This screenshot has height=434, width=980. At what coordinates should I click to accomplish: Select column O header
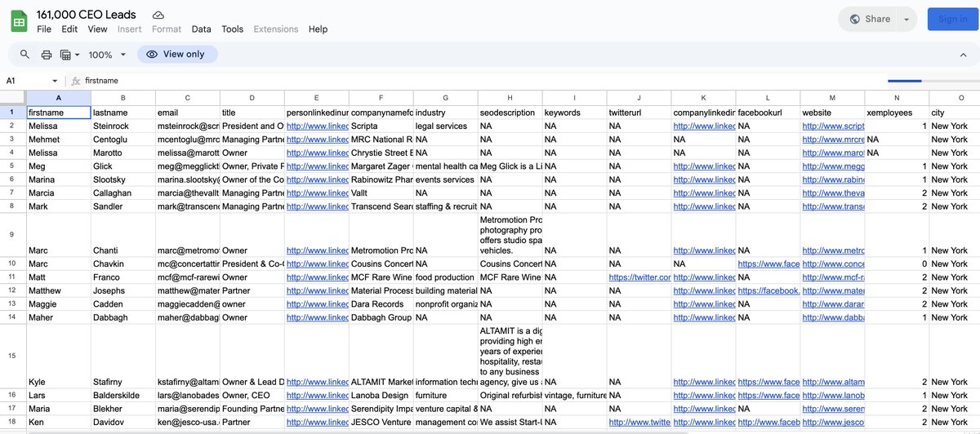coord(960,98)
